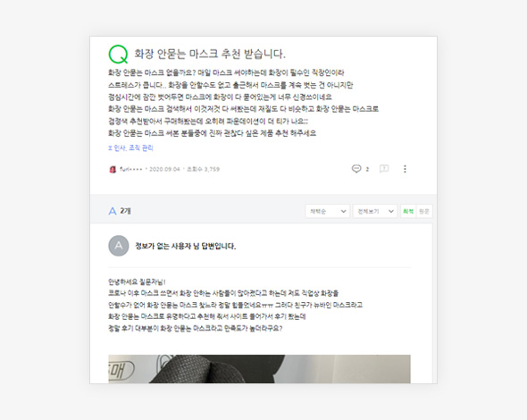Screen dimensions: 527x420
Task: Open the black mask photo thumbnail
Action: [x=259, y=369]
